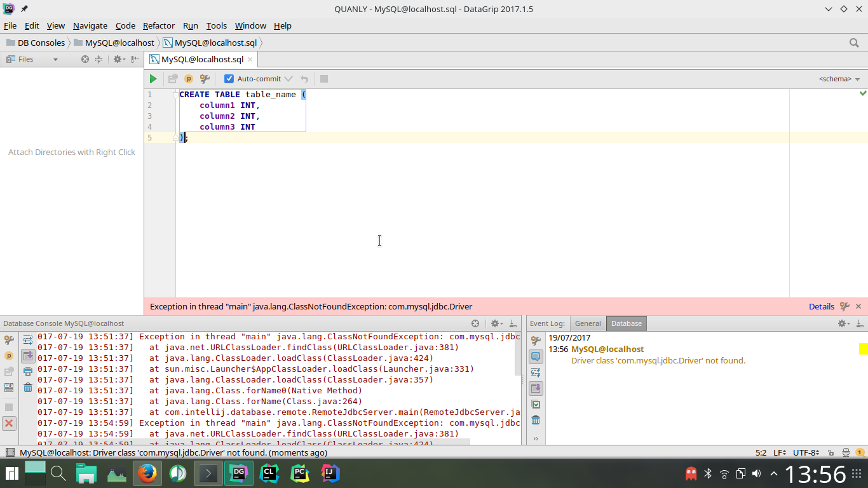Viewport: 868px width, 488px height.
Task: Click the Rollback arrow icon
Action: click(304, 79)
